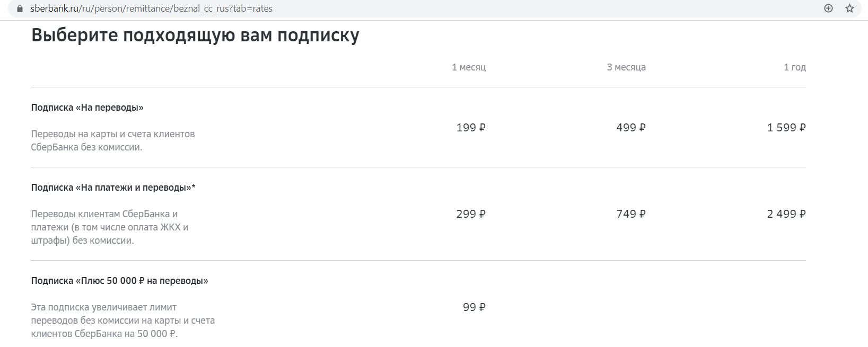Click the Выберите подходящую вам подписку heading
Viewport: 868px width, 347px height.
pos(195,35)
